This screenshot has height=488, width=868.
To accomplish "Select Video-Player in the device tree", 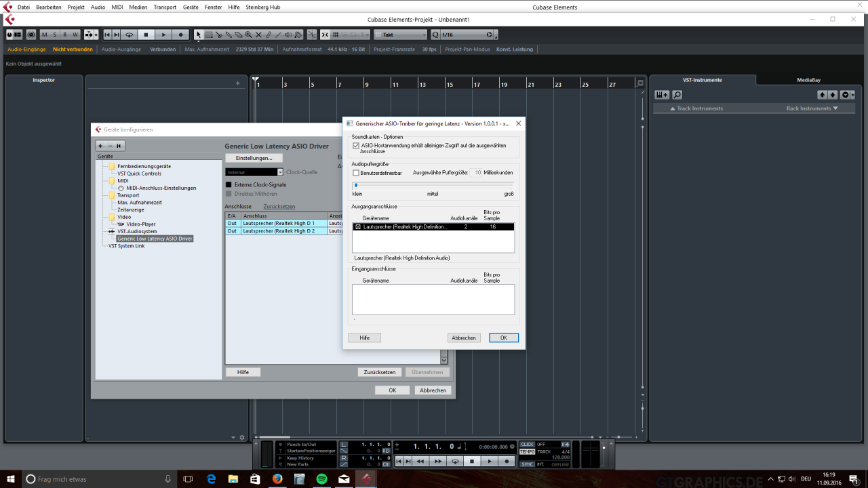I will pyautogui.click(x=140, y=224).
